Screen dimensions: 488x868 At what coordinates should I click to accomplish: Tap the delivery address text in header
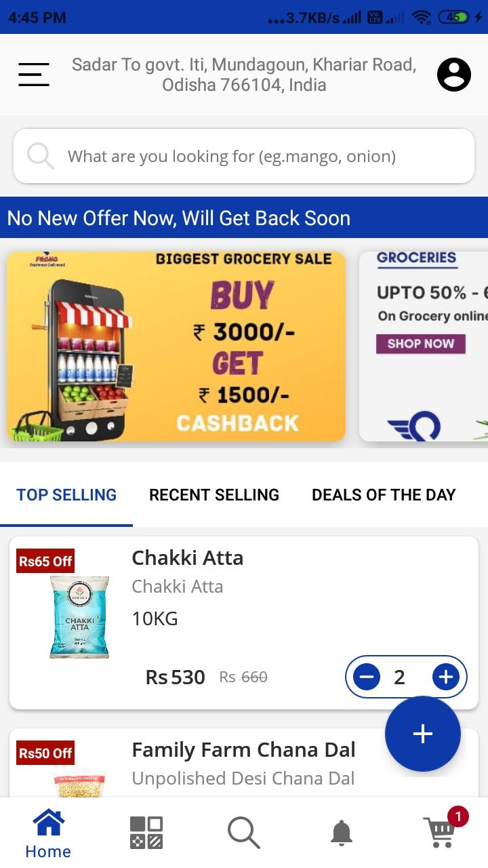[244, 75]
